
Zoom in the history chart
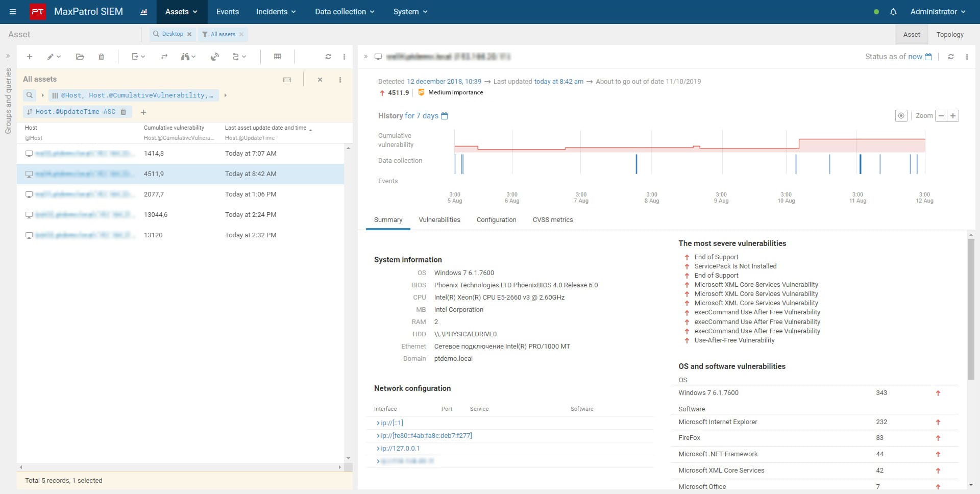952,116
